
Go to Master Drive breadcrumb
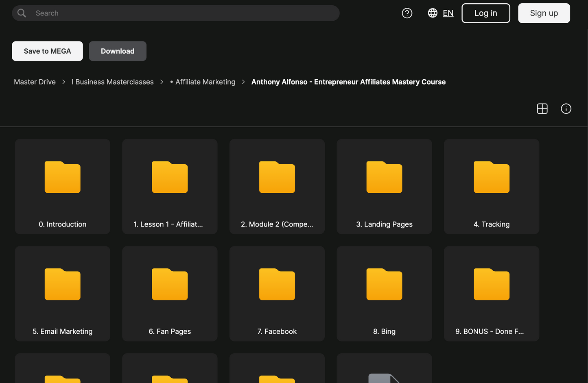[35, 82]
